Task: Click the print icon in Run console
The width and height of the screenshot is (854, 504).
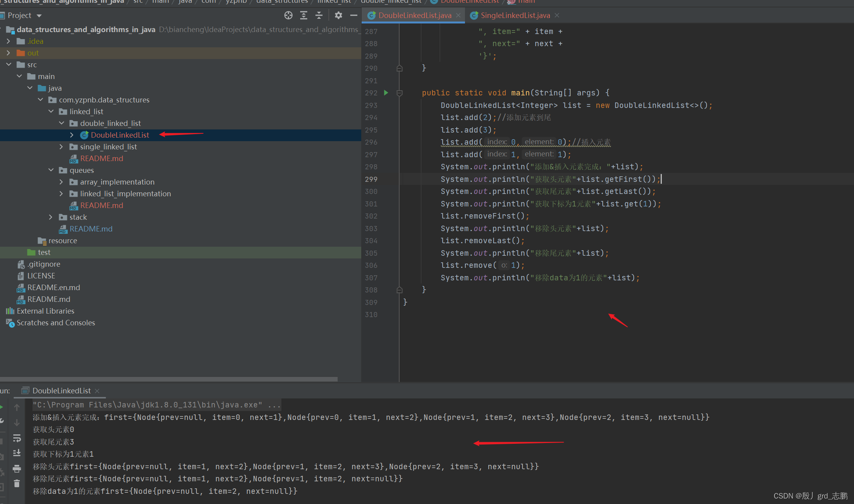Action: (17, 468)
